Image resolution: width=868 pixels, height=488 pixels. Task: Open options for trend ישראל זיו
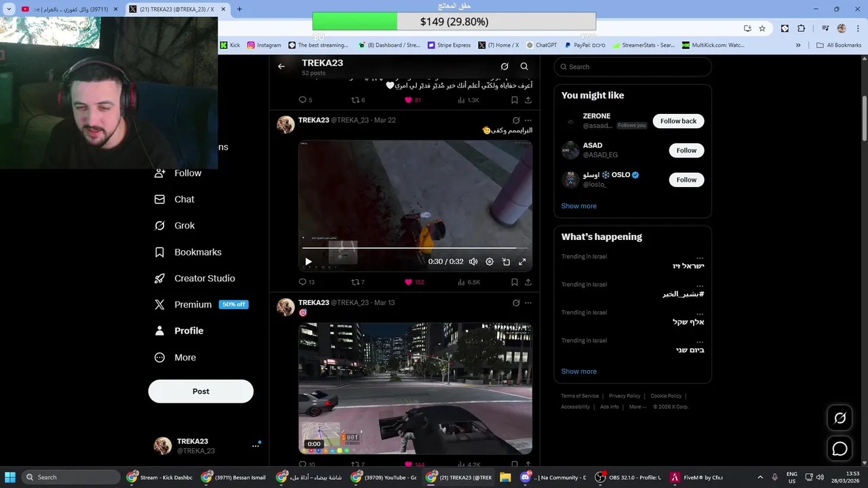click(x=700, y=258)
